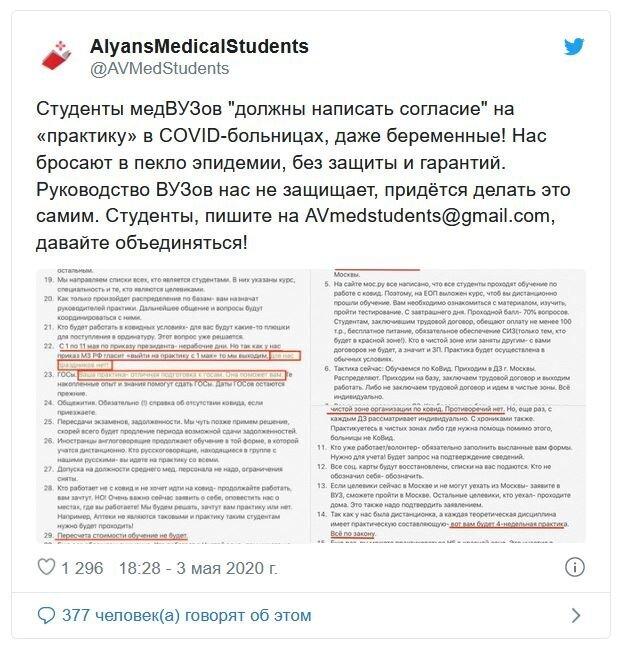This screenshot has height=647, width=623.
Task: Open the right attached document image
Action: point(448,406)
